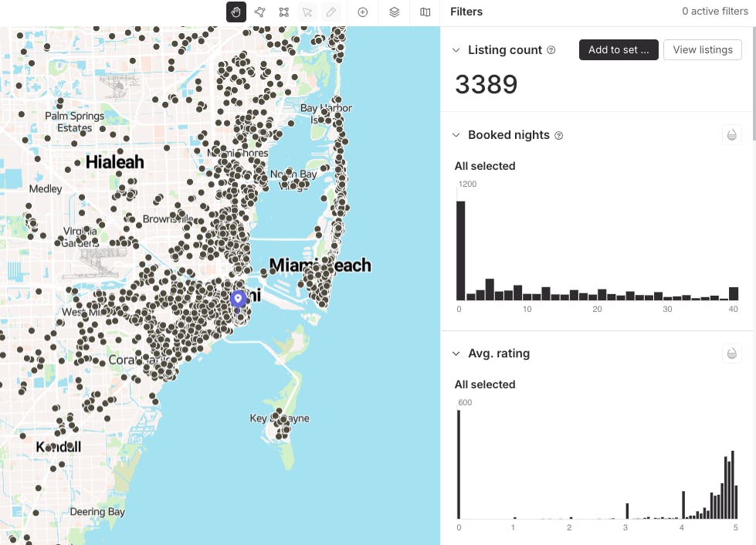This screenshot has width=756, height=545.
Task: Collapse the Avg. rating section
Action: click(456, 354)
